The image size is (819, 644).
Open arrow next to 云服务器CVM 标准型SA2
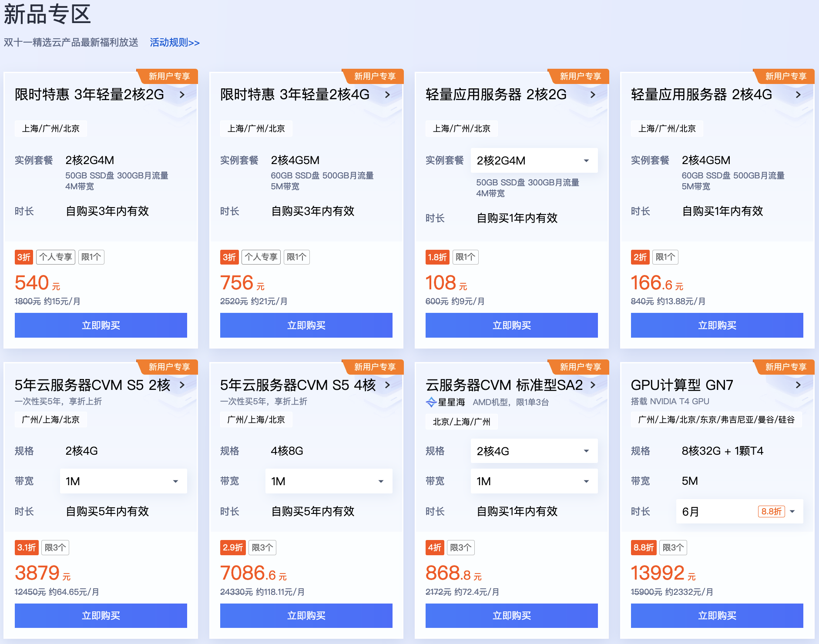[x=593, y=385]
